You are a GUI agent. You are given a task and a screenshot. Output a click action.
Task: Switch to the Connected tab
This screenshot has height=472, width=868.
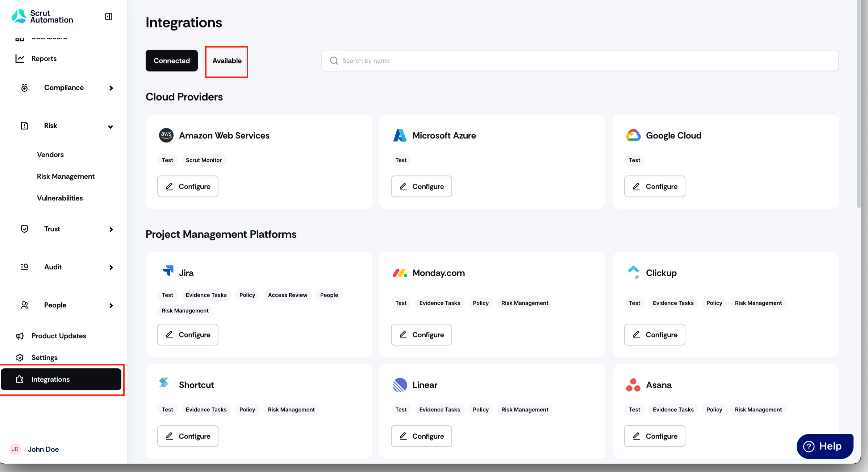(x=172, y=61)
